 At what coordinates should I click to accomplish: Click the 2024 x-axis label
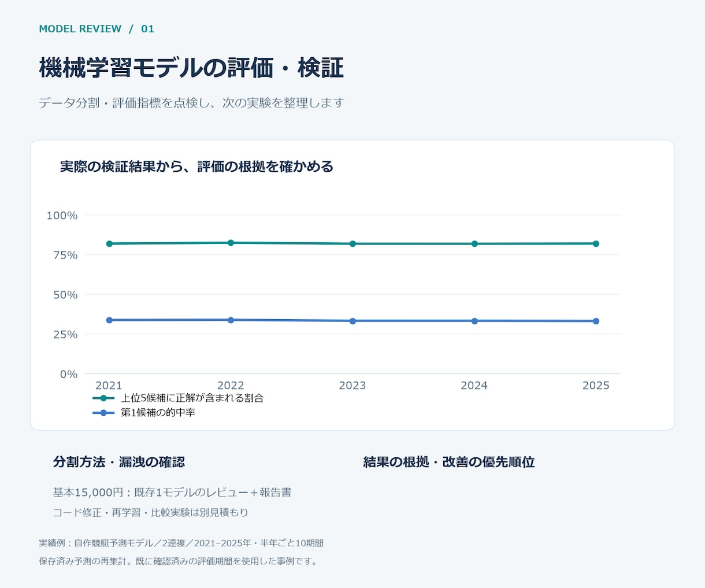coord(474,386)
